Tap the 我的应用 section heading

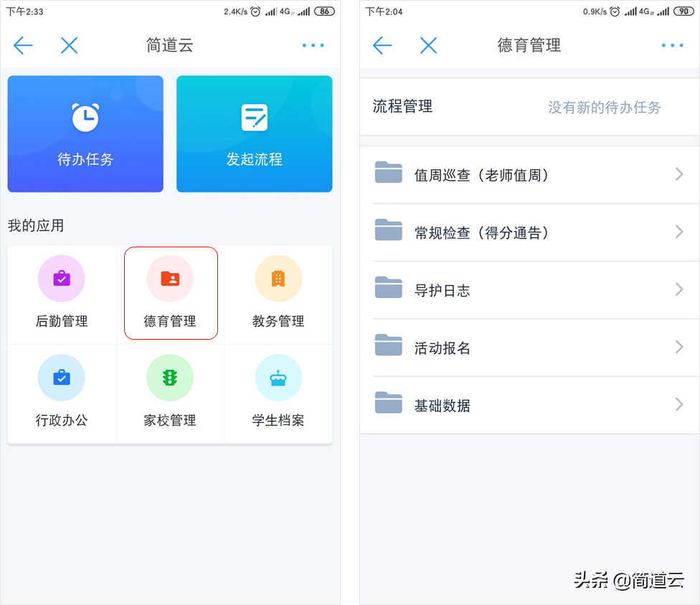tap(36, 226)
